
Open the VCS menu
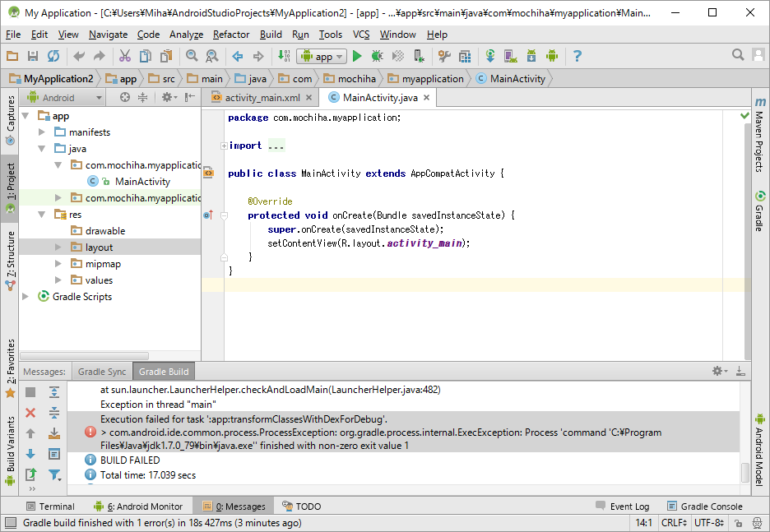coord(361,35)
